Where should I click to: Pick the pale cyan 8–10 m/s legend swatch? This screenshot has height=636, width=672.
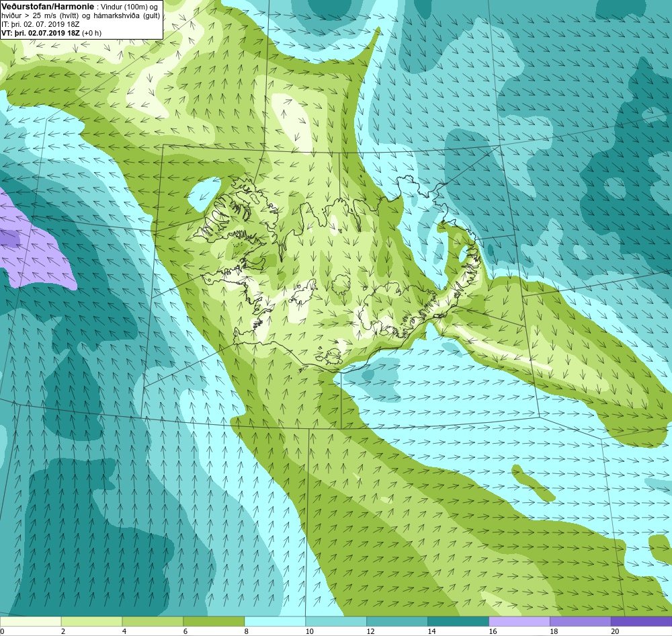[275, 621]
